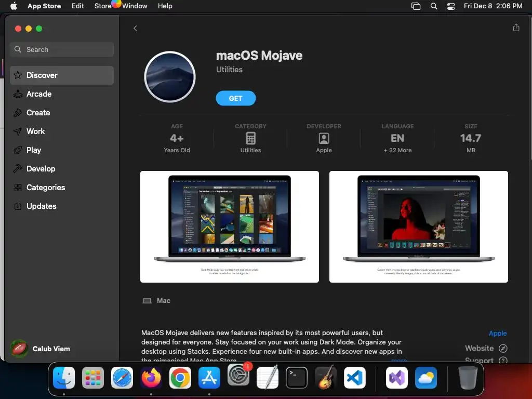Open TextEdit from the dock
This screenshot has width=532, height=399.
(268, 378)
